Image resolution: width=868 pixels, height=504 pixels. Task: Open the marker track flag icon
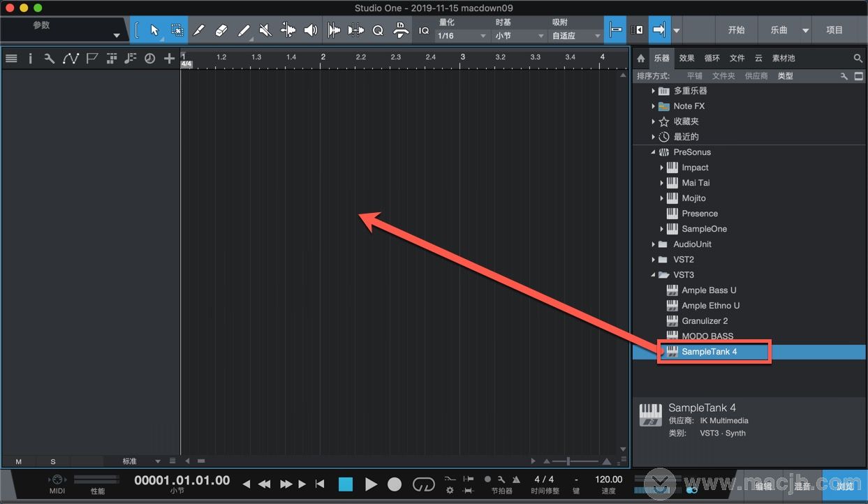pos(91,59)
